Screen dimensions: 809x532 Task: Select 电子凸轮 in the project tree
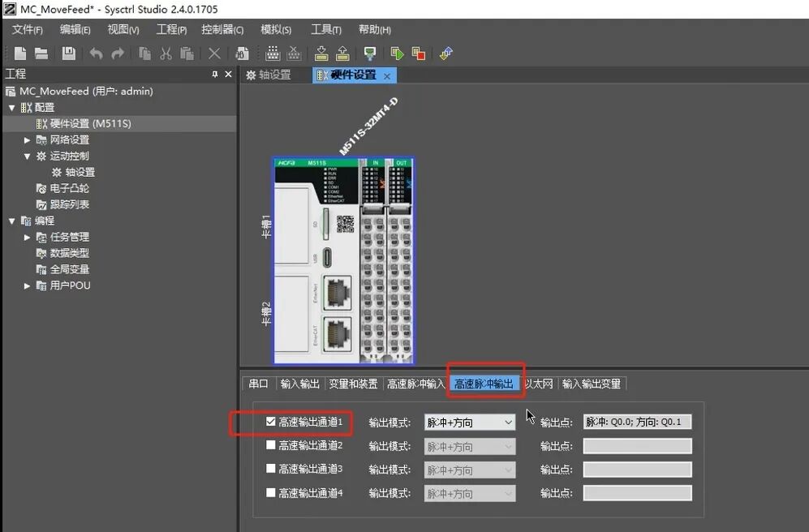point(69,189)
